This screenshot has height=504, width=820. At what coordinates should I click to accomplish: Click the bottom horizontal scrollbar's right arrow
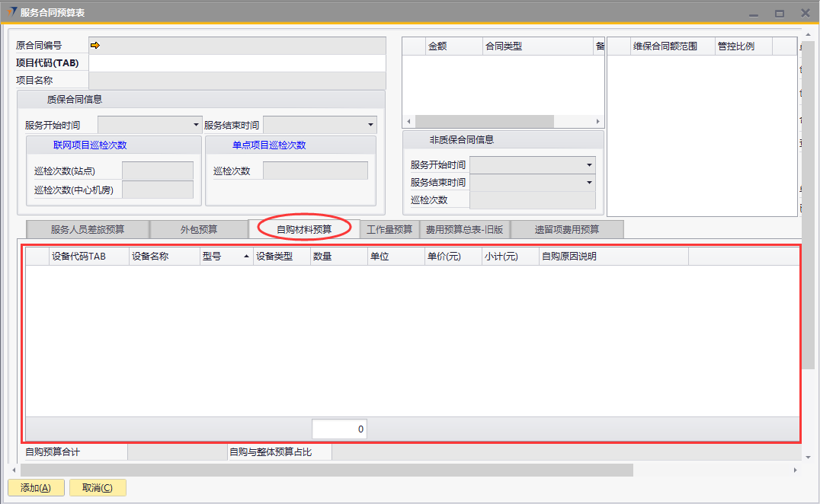pos(796,471)
